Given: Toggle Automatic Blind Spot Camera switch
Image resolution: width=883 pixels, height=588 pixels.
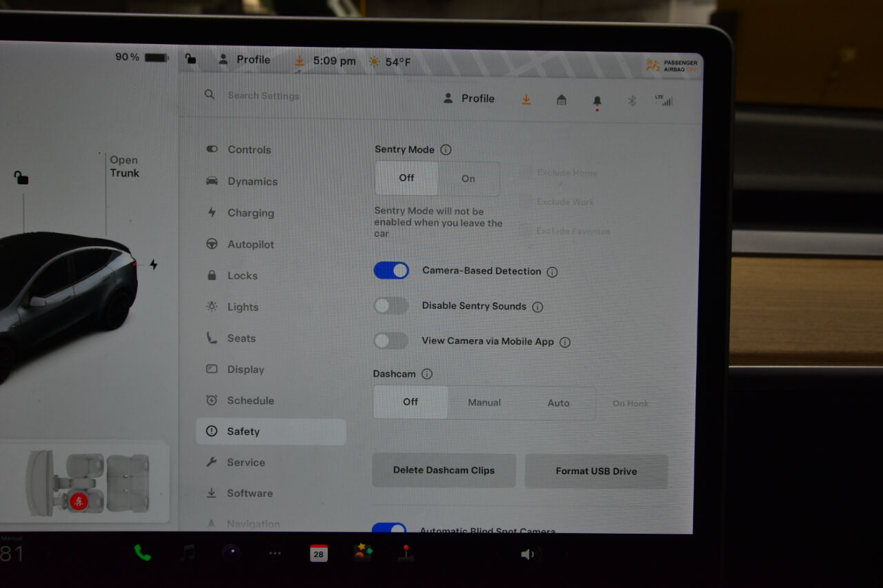Looking at the screenshot, I should (x=389, y=528).
